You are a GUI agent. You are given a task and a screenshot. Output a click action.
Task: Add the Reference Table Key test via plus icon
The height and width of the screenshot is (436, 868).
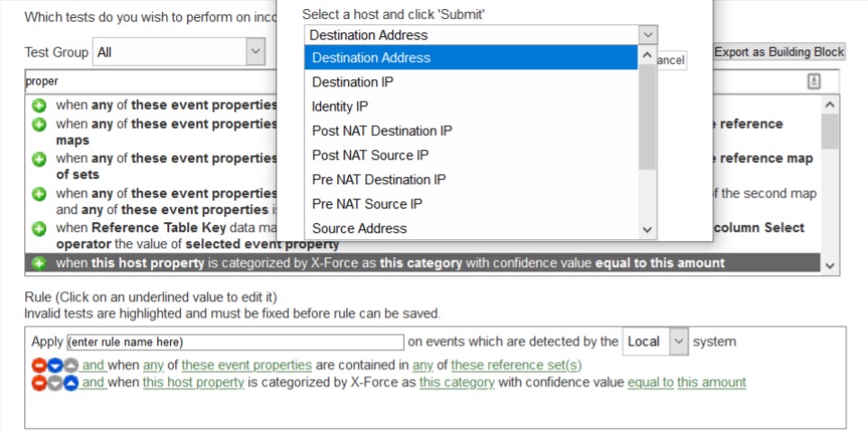pyautogui.click(x=39, y=228)
